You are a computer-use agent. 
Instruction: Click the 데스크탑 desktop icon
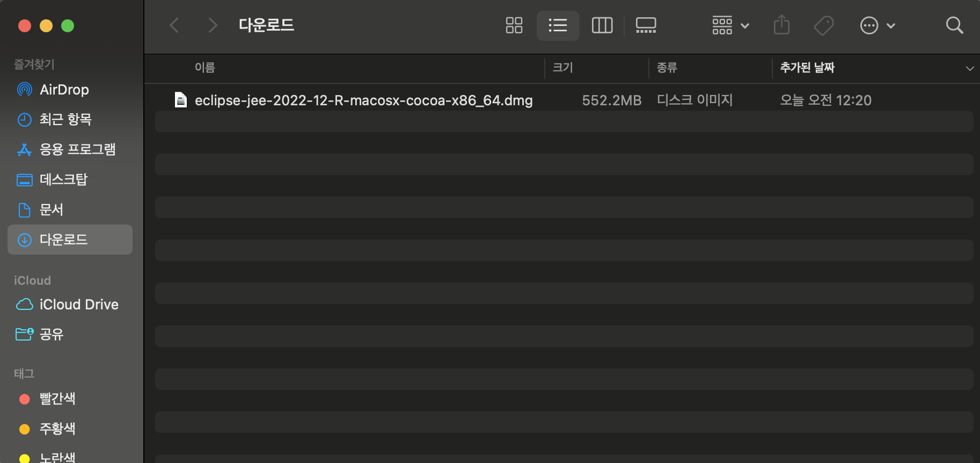[25, 180]
